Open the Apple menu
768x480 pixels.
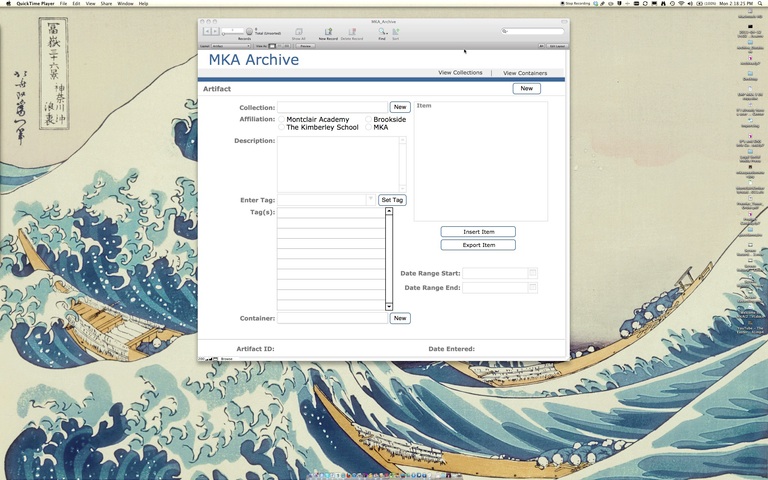pyautogui.click(x=8, y=3)
